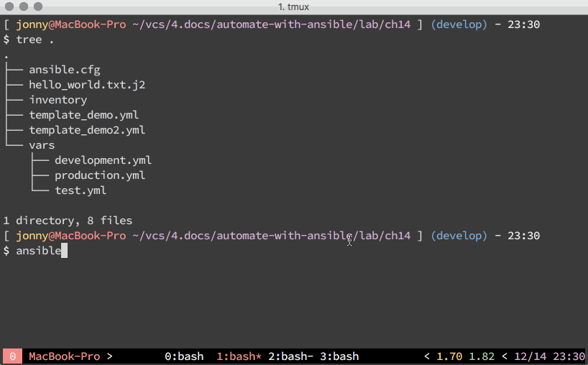Switch to tmux window 0:bash
The image size is (588, 365).
pos(184,356)
